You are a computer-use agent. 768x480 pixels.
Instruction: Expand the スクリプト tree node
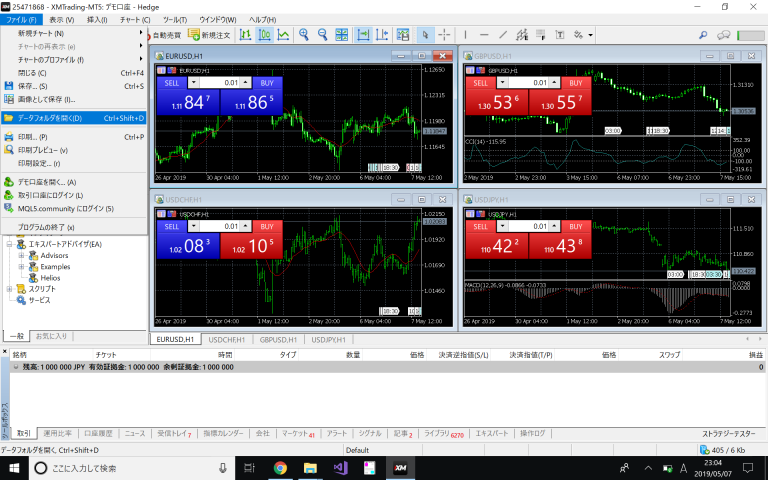coord(8,288)
